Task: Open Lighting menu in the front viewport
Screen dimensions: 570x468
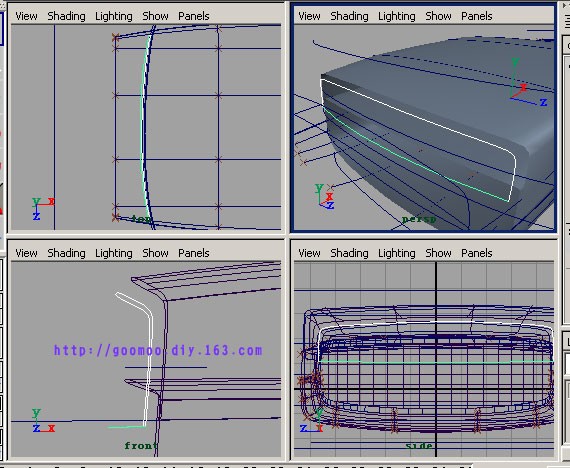Action: tap(114, 253)
